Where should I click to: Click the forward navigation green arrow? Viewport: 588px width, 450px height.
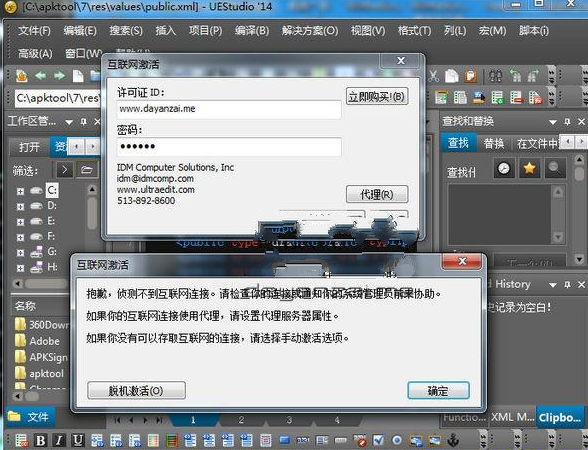(59, 76)
